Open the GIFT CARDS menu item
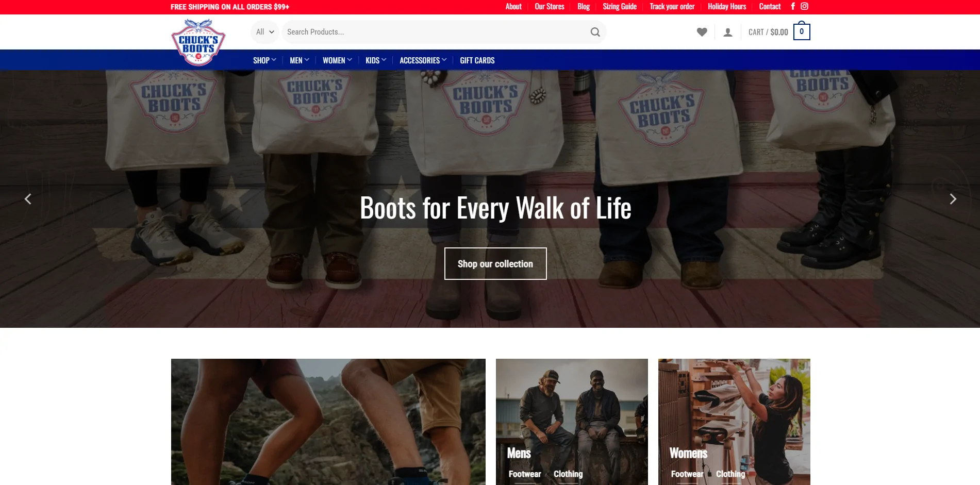 click(477, 60)
